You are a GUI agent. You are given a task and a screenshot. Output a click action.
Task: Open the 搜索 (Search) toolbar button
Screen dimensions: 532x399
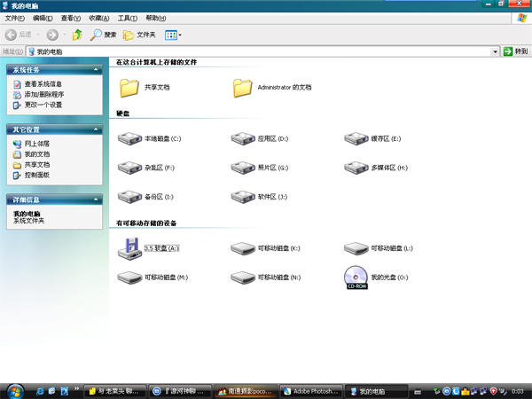pos(103,35)
